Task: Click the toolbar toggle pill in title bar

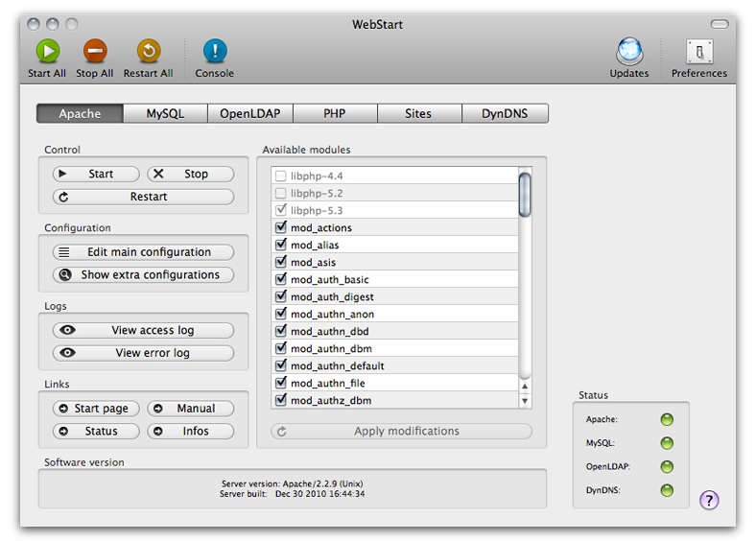Action: tap(720, 24)
